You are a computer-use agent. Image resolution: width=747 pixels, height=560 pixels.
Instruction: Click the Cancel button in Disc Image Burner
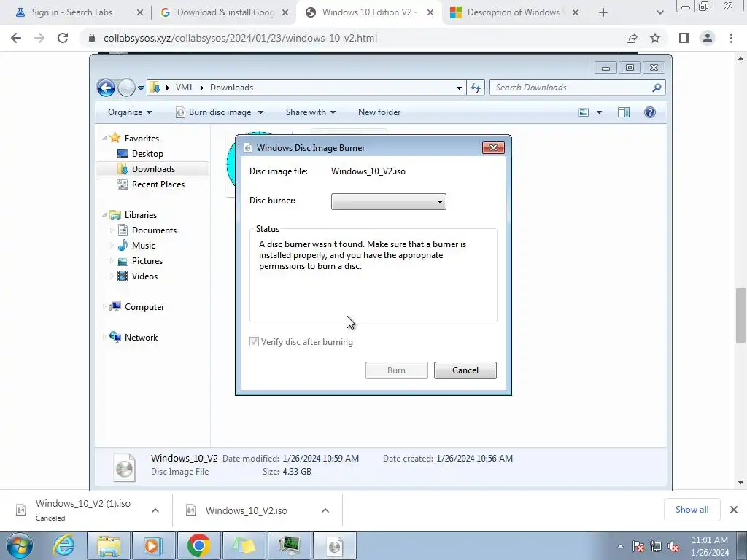pyautogui.click(x=465, y=370)
